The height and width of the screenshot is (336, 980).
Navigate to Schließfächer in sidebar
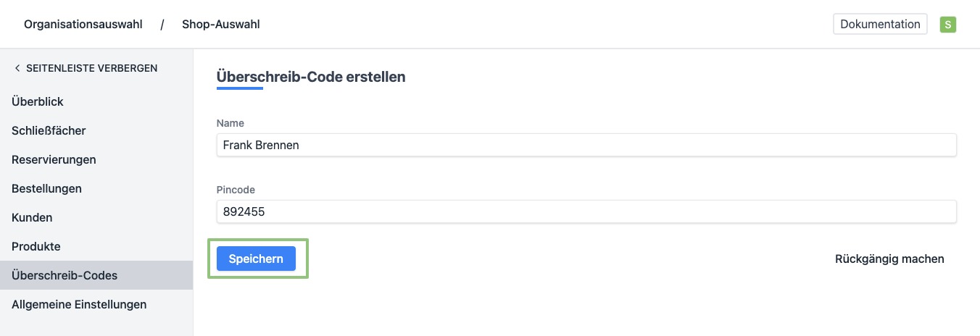pyautogui.click(x=49, y=131)
